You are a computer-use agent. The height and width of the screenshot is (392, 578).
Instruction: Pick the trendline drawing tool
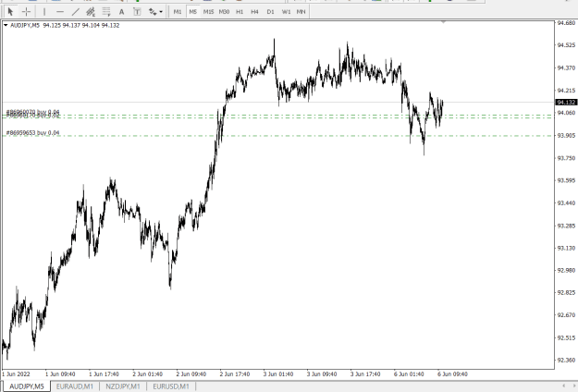[75, 12]
